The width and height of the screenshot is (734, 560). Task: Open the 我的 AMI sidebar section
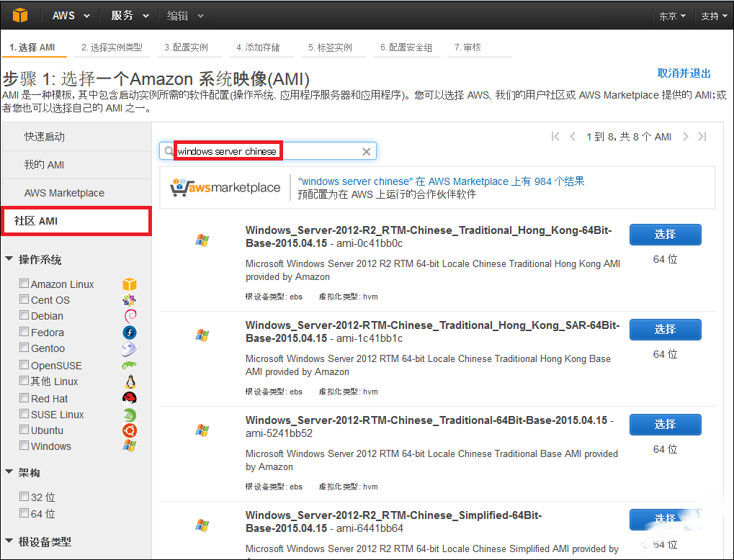click(x=77, y=165)
